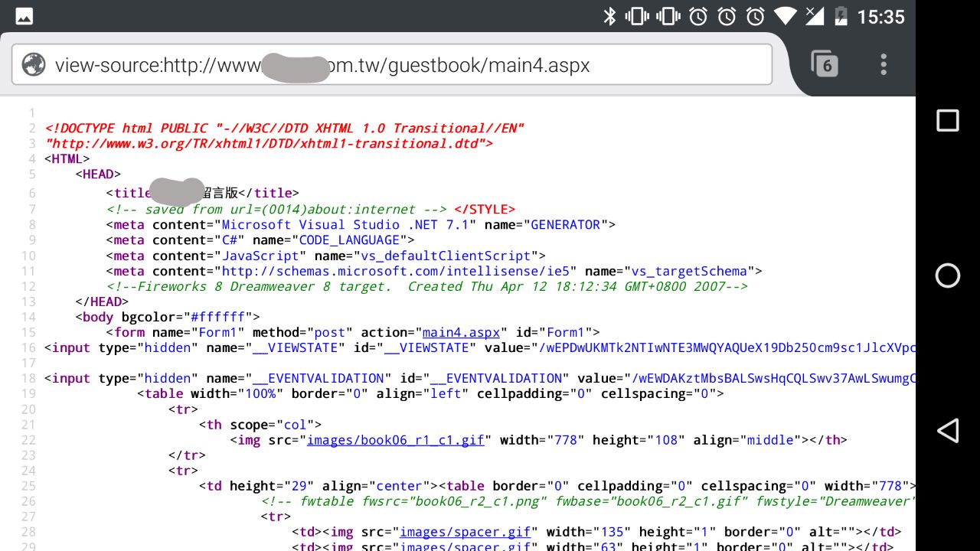Tap the picture notification icon in status bar

pos(24,16)
